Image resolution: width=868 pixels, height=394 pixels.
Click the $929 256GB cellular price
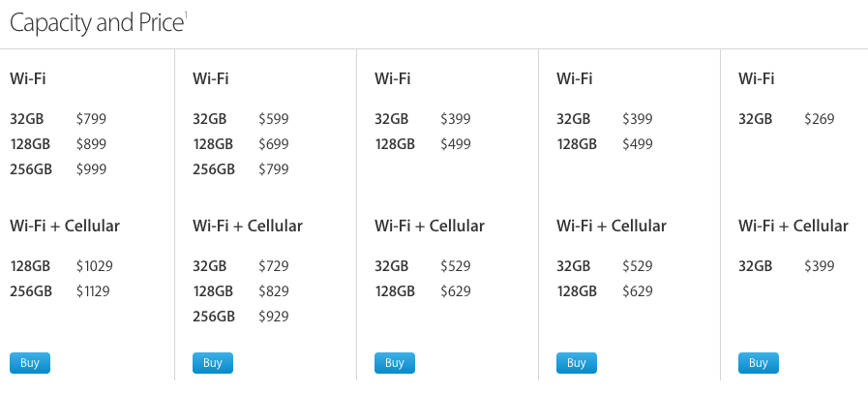(x=273, y=317)
